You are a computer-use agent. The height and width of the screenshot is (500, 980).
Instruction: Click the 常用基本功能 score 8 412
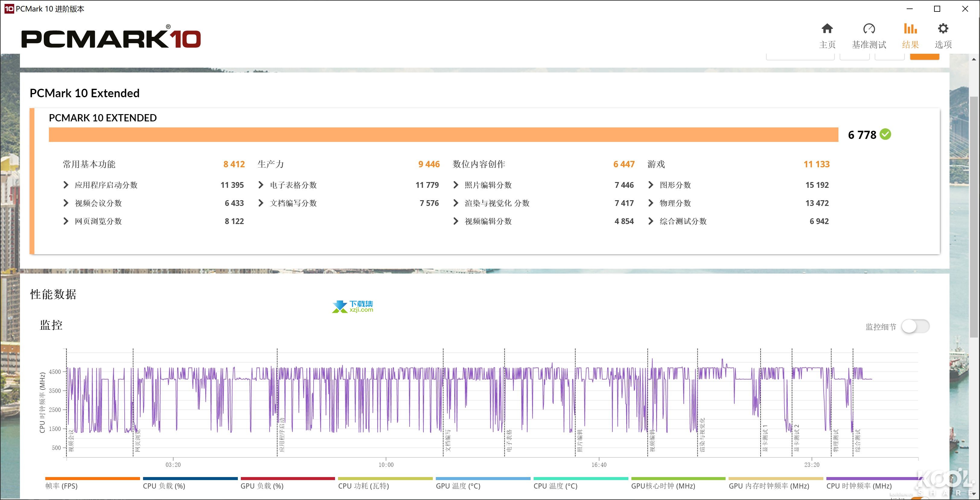(234, 164)
